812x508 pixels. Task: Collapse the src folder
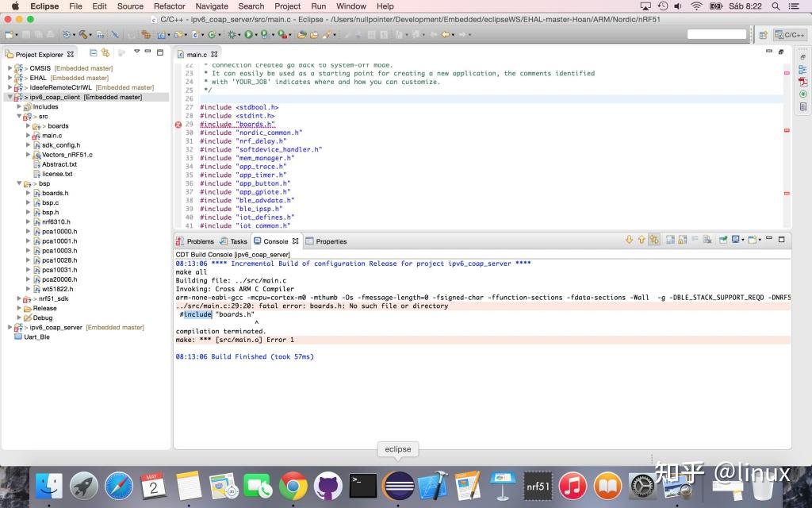click(x=19, y=116)
